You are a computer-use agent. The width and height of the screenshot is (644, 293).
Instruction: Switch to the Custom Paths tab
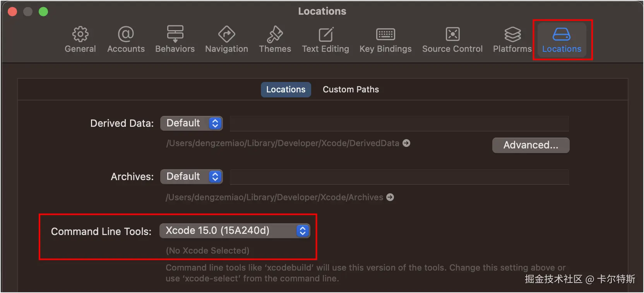click(x=351, y=90)
